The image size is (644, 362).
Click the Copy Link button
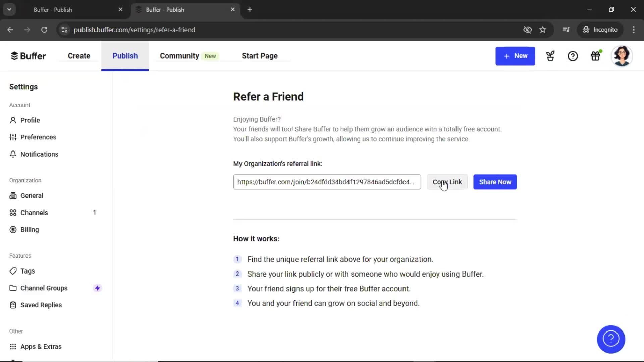447,182
